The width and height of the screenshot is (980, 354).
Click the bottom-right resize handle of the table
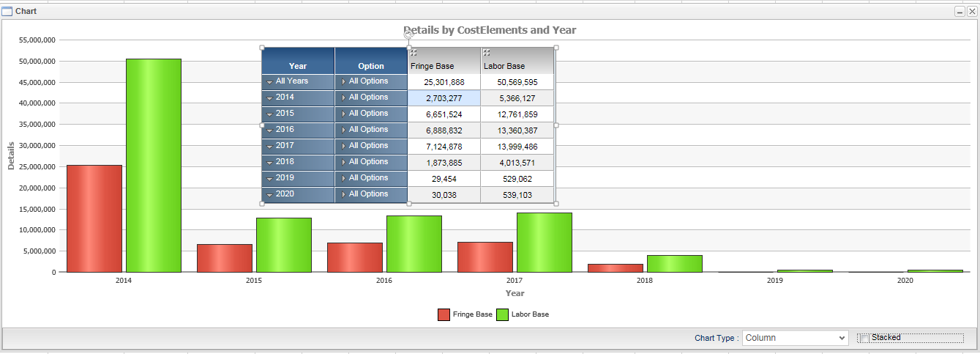pyautogui.click(x=556, y=203)
